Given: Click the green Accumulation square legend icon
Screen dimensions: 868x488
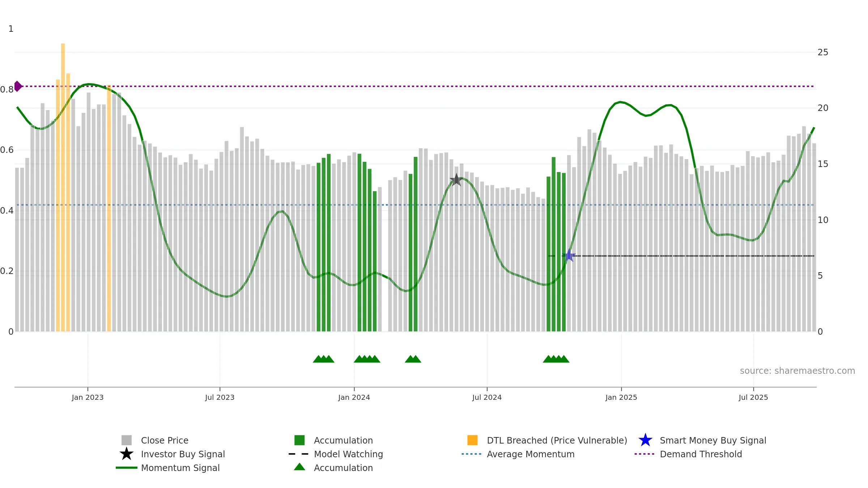Looking at the screenshot, I should 299,440.
